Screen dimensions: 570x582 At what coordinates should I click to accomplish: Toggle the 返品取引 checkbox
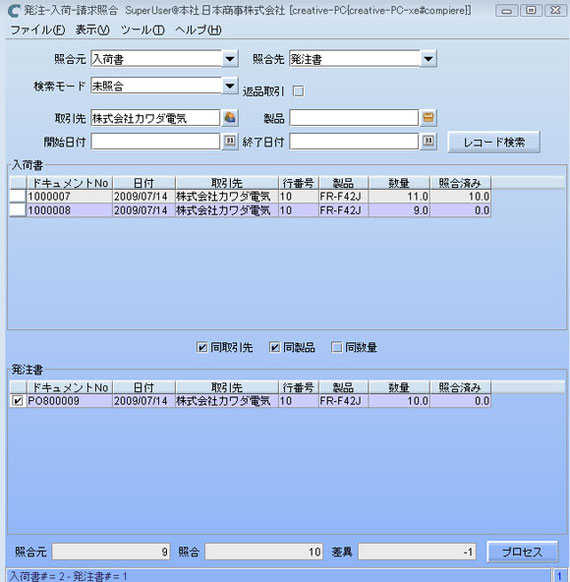(x=298, y=91)
